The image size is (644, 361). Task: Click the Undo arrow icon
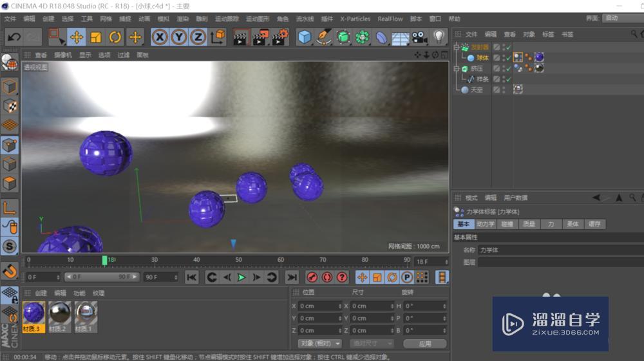tap(14, 37)
